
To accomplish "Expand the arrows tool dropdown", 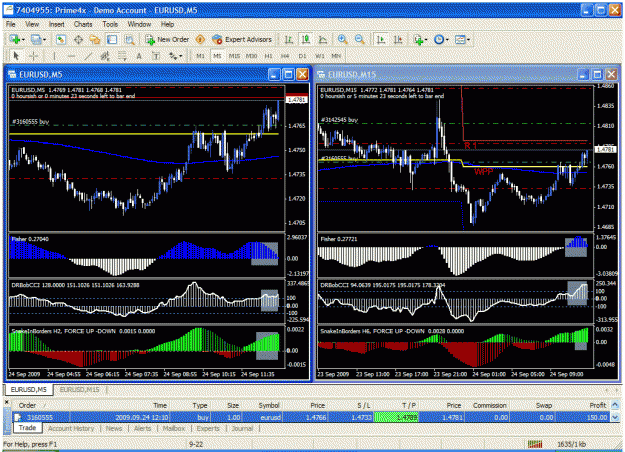I will tap(181, 56).
